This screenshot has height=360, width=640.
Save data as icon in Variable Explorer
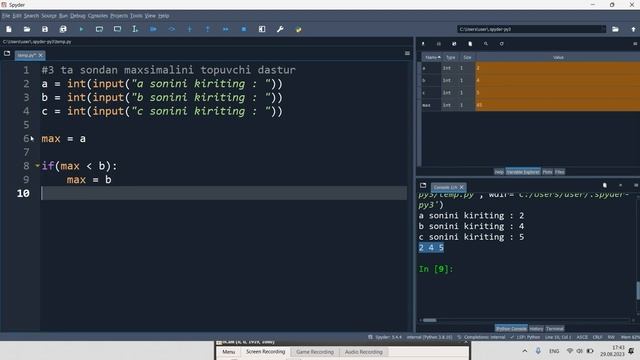(454, 44)
